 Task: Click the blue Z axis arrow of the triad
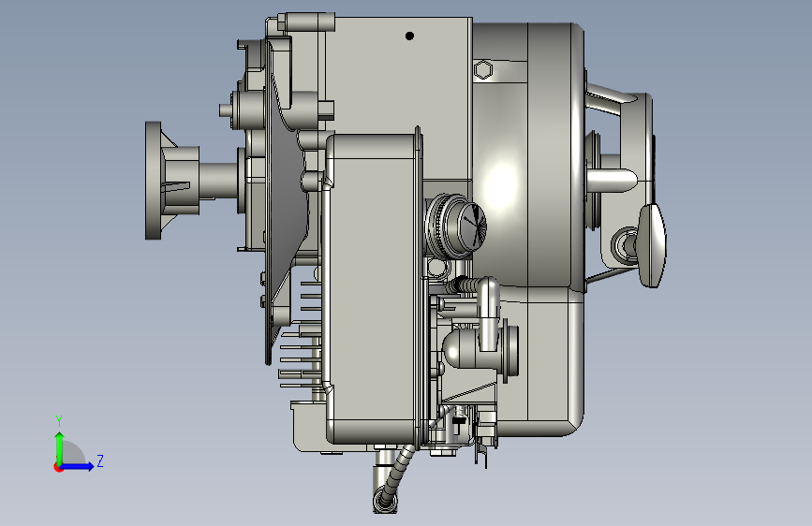coord(78,466)
